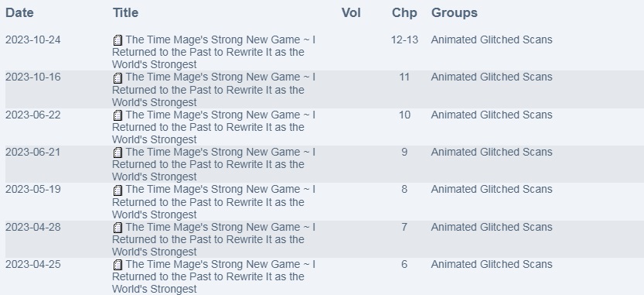The image size is (644, 295).
Task: Open Animated Glitched Scans group for chapter 9
Action: pos(492,152)
